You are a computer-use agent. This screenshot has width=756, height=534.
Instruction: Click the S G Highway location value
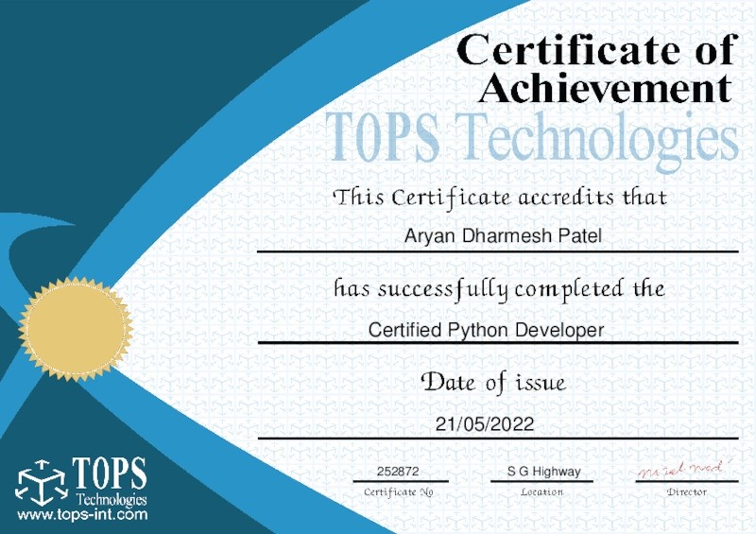point(543,471)
